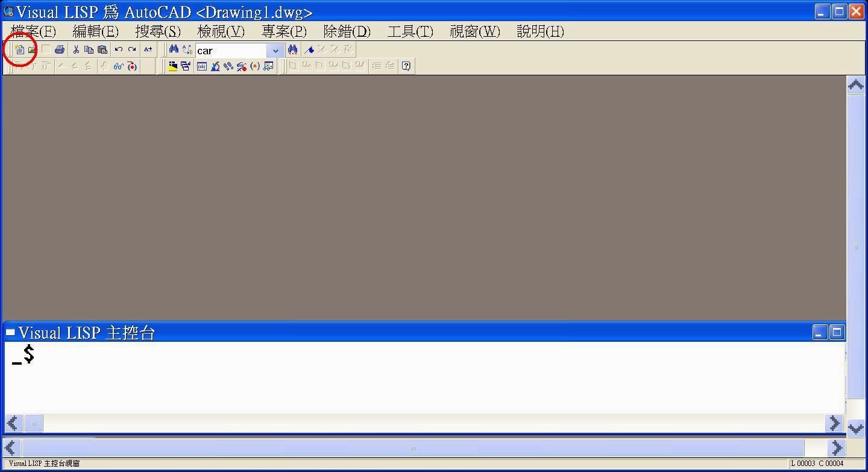Open the Replace tool
868x472 pixels.
[186, 49]
